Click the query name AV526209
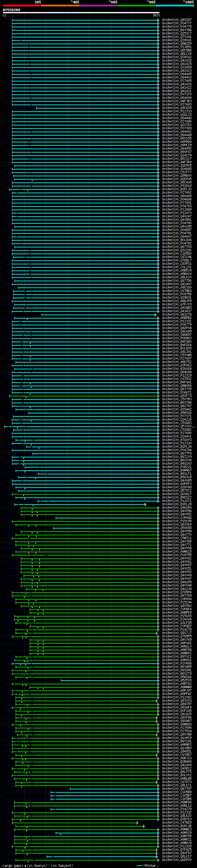 coord(11,10)
